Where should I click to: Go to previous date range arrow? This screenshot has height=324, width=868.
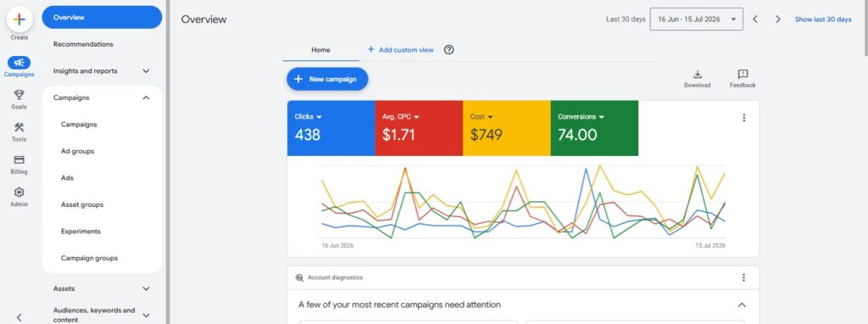click(x=755, y=20)
